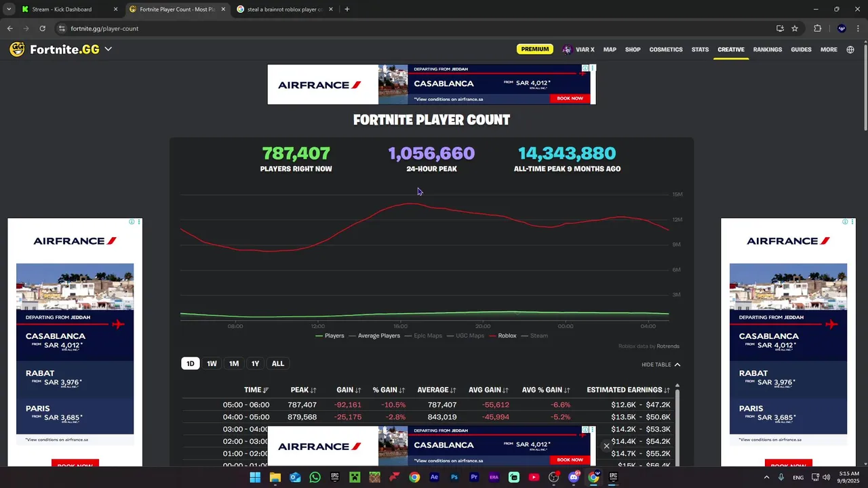This screenshot has height=488, width=868.
Task: Open WhatsApp from taskbar
Action: point(315,477)
